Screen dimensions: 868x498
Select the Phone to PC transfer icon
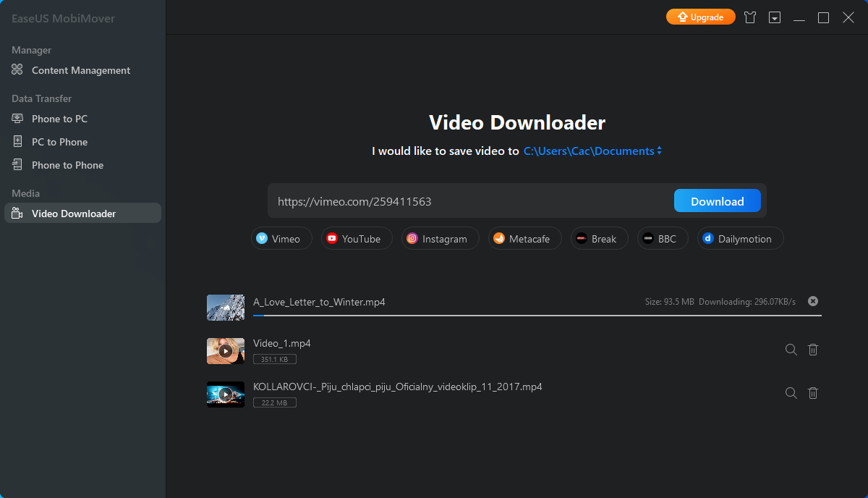click(16, 118)
